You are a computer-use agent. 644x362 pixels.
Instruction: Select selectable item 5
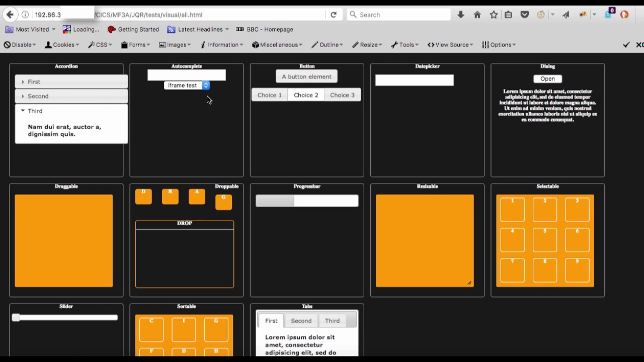point(544,240)
